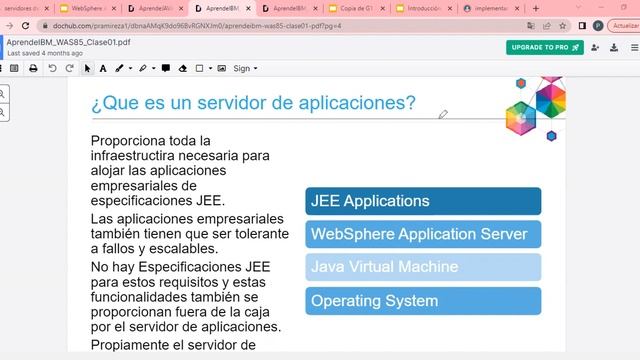Image resolution: width=640 pixels, height=360 pixels.
Task: Open a new browser tab
Action: [x=536, y=8]
